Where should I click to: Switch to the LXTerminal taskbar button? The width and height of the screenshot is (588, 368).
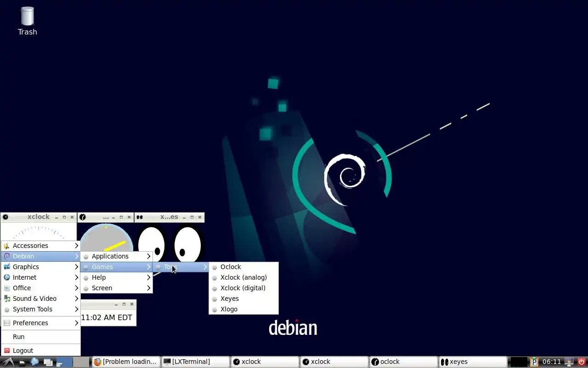(x=196, y=362)
